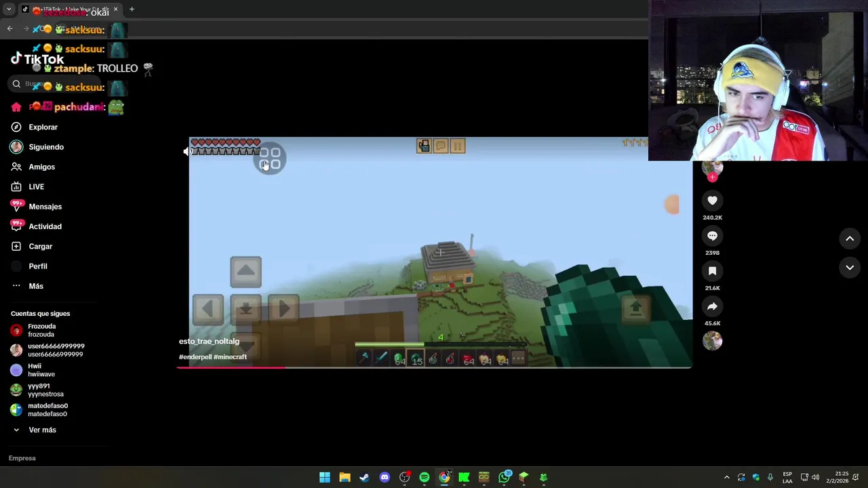Show hidden system tray icons
Screen dimensions: 868x488
(726, 477)
